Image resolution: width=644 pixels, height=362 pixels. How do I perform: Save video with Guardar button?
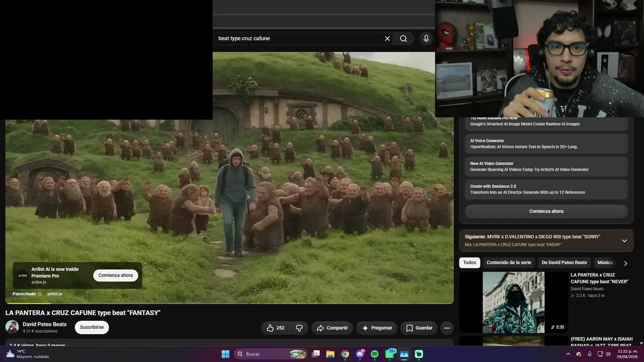(419, 328)
